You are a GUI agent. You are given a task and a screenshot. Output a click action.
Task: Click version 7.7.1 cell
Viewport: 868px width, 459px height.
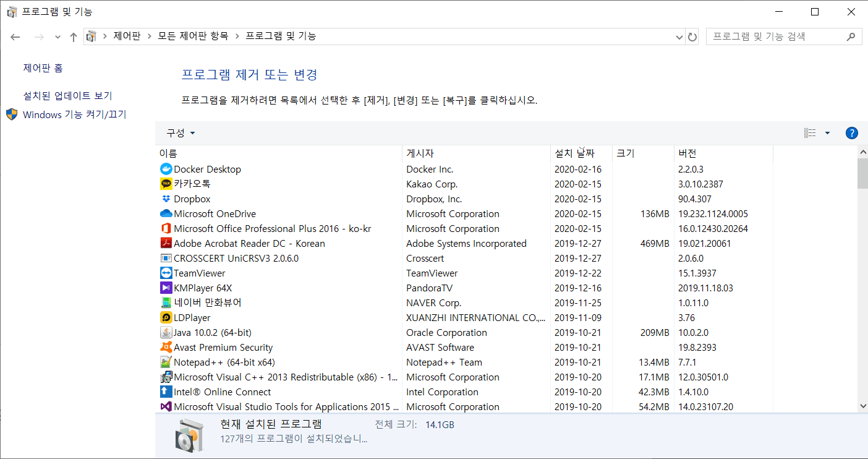tap(689, 362)
